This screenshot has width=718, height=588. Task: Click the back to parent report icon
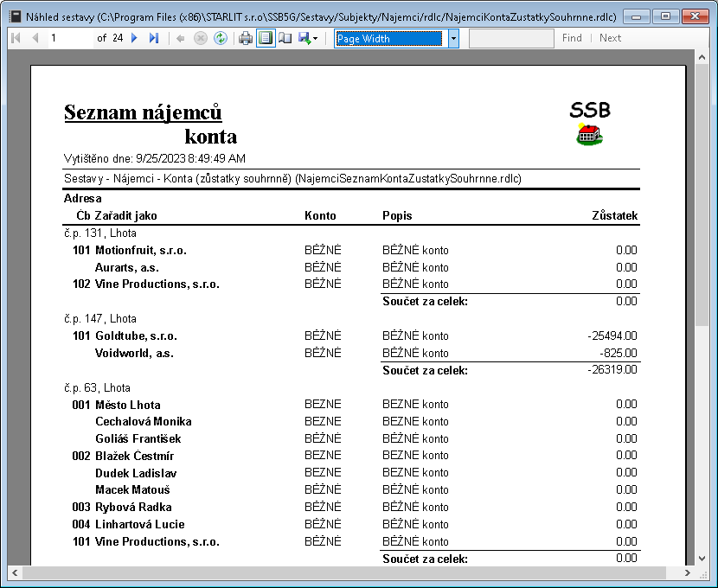tap(180, 38)
